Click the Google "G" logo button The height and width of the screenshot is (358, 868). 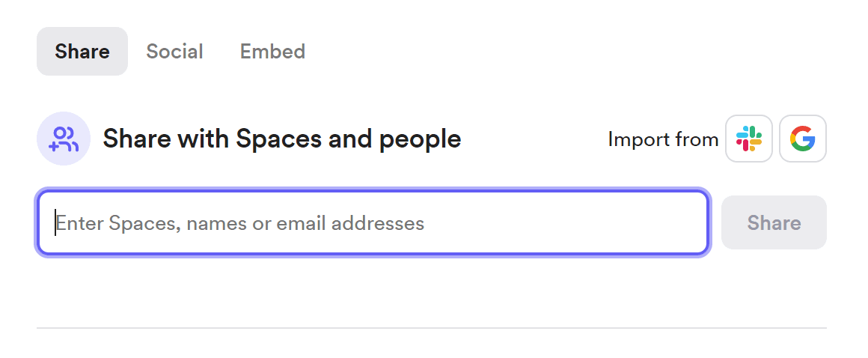click(x=802, y=139)
